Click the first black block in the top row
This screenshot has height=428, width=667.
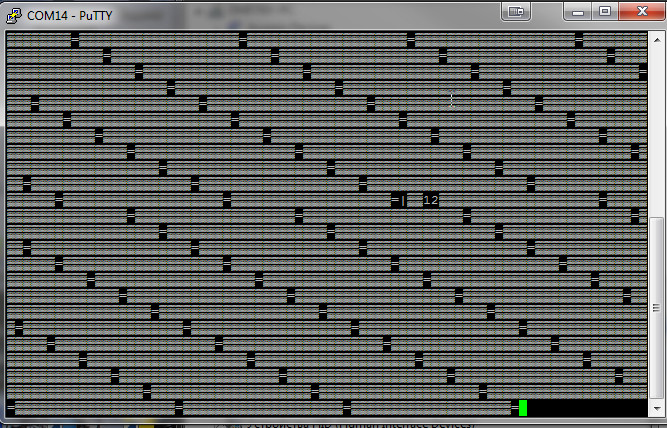click(75, 39)
